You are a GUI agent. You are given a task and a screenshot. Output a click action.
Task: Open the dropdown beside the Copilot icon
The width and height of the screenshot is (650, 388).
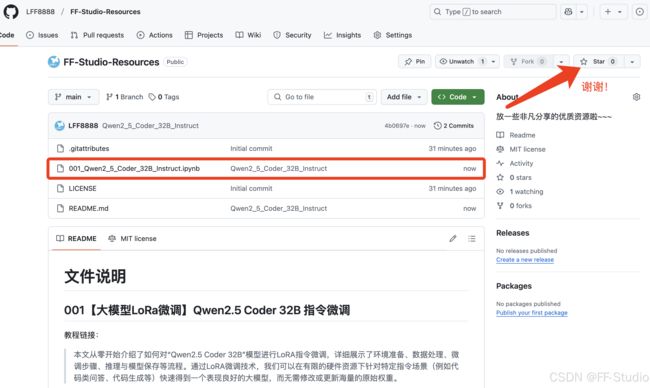pos(582,12)
